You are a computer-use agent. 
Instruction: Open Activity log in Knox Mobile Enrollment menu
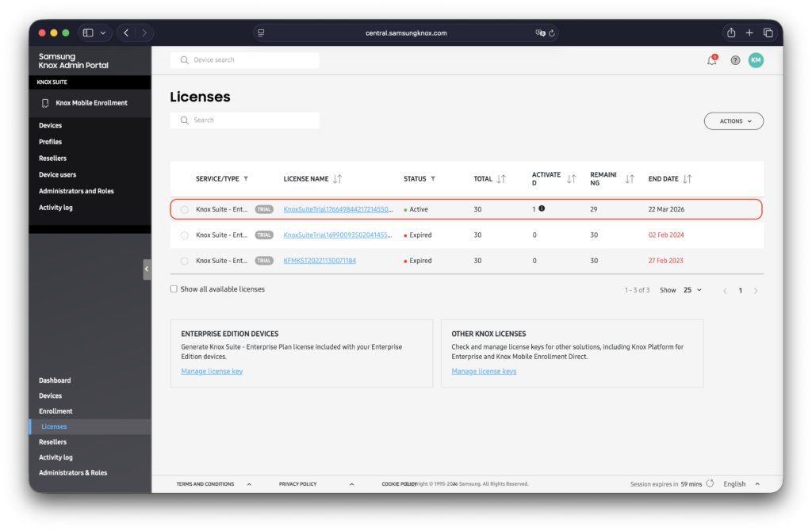pyautogui.click(x=56, y=208)
